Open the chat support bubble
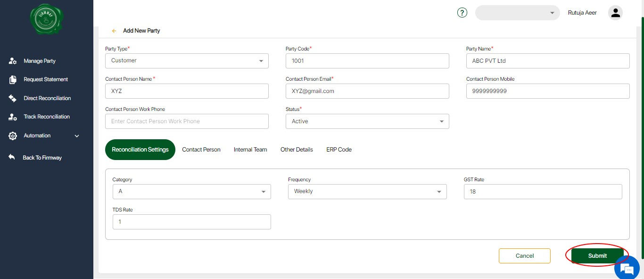The height and width of the screenshot is (279, 644). click(627, 269)
